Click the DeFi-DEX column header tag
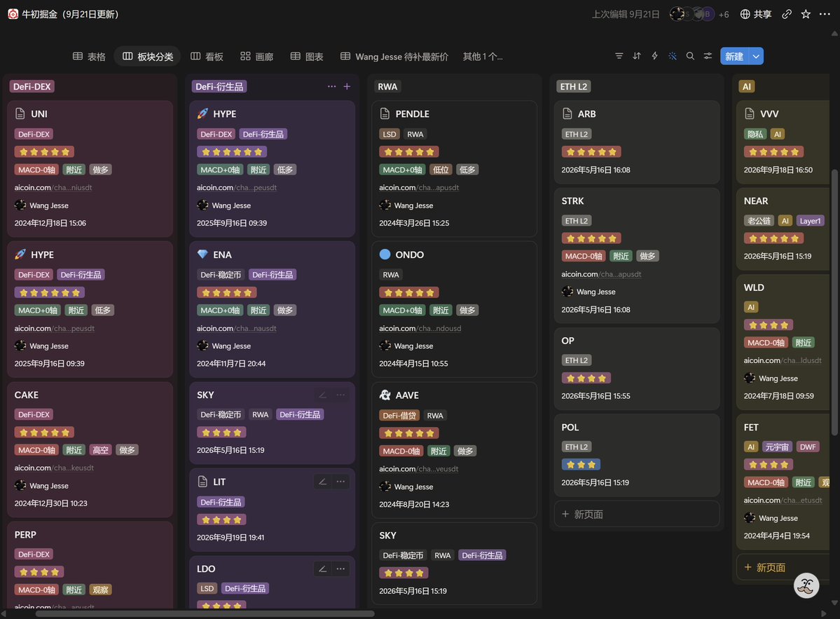The image size is (840, 619). point(32,86)
